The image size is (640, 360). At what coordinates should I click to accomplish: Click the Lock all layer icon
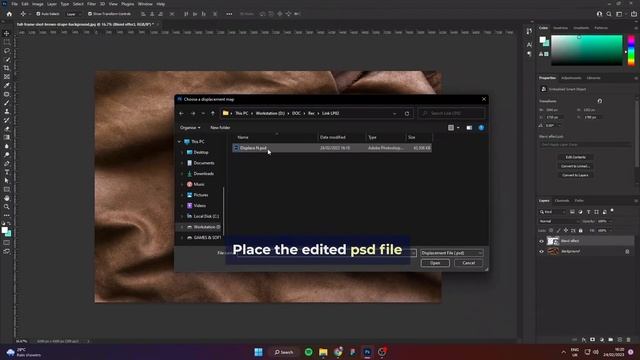[x=580, y=231]
